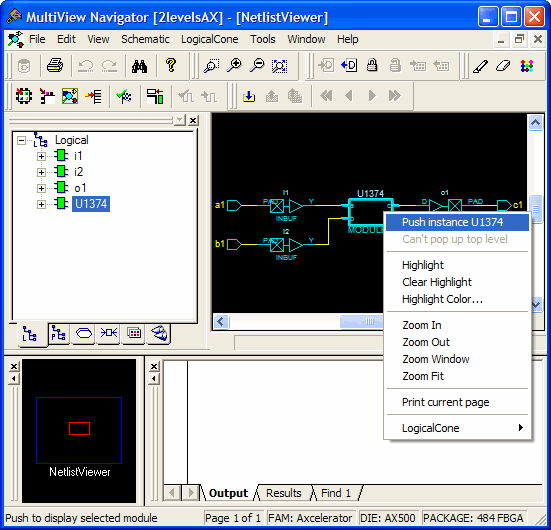
Task: Switch to the Logical hierarchy tab icon
Action: [30, 334]
